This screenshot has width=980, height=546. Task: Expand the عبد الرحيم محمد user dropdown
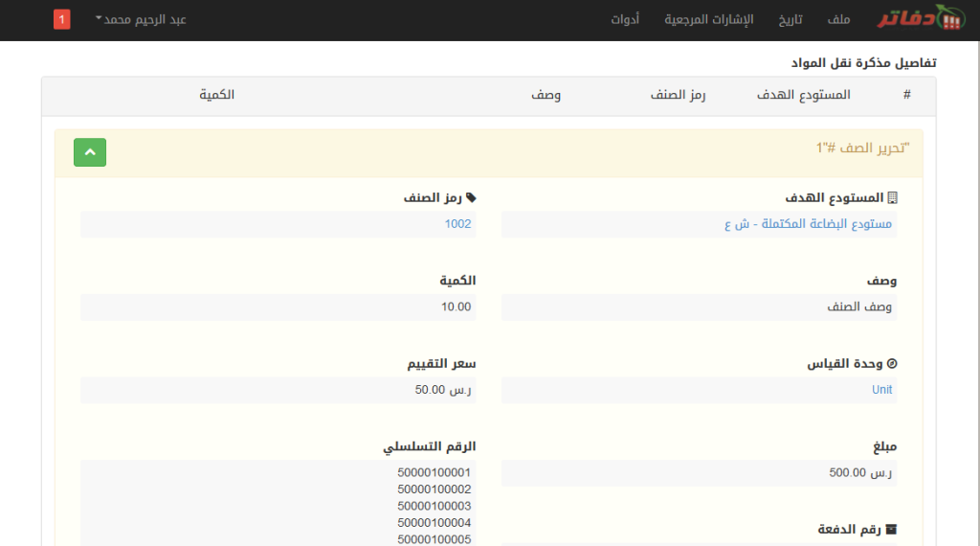coord(141,19)
